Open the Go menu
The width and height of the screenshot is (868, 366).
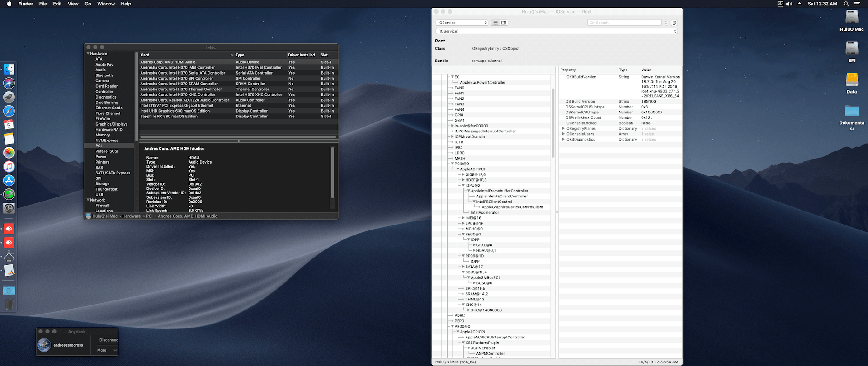point(88,4)
